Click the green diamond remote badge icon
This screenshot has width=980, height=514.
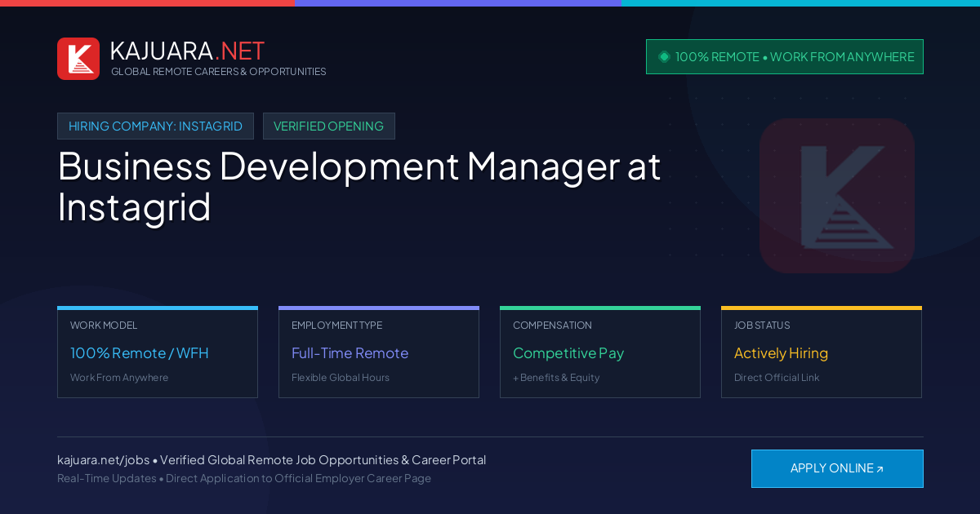pyautogui.click(x=664, y=56)
